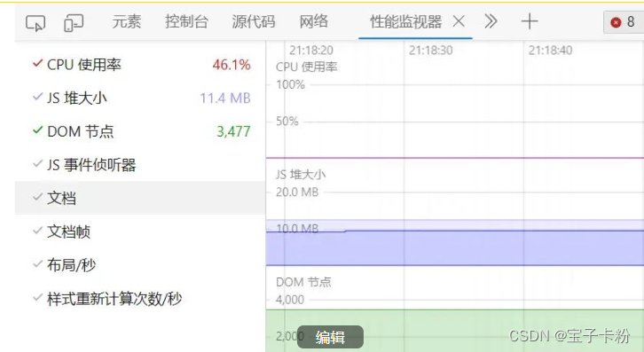The height and width of the screenshot is (352, 644).
Task: Click the green DOM nodes chart area
Action: [455, 331]
